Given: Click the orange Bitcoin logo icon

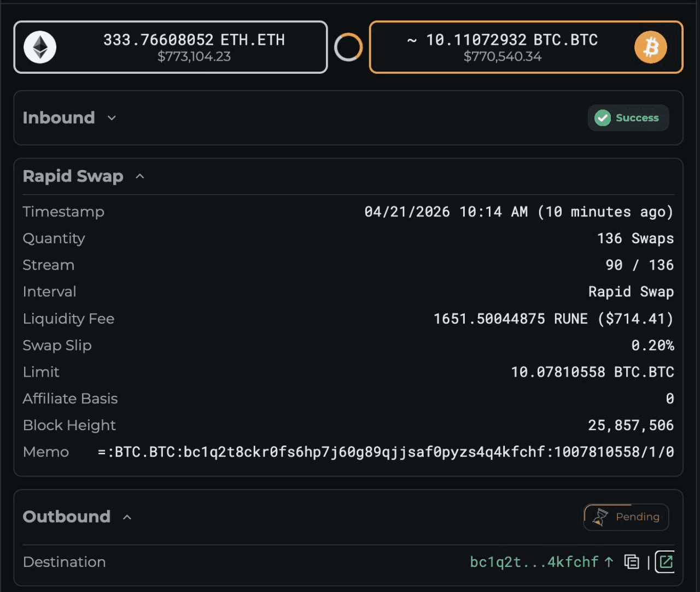Looking at the screenshot, I should [650, 47].
